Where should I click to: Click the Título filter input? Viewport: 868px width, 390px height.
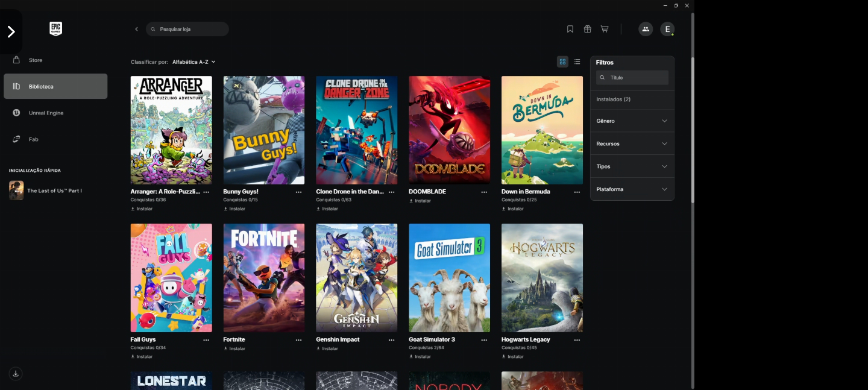(632, 78)
